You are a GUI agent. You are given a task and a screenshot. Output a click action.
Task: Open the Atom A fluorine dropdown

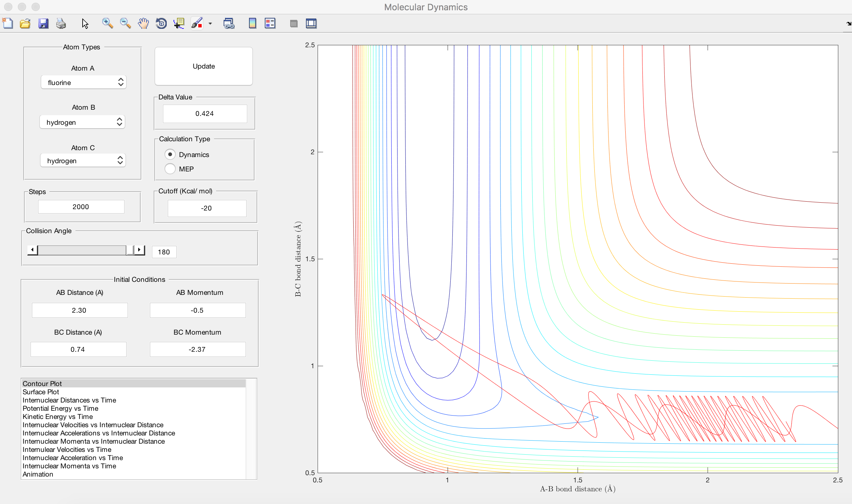(84, 82)
